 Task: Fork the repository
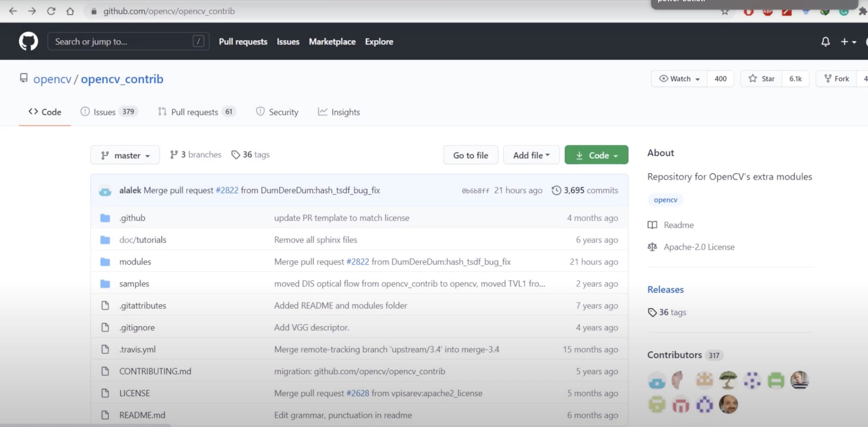836,78
